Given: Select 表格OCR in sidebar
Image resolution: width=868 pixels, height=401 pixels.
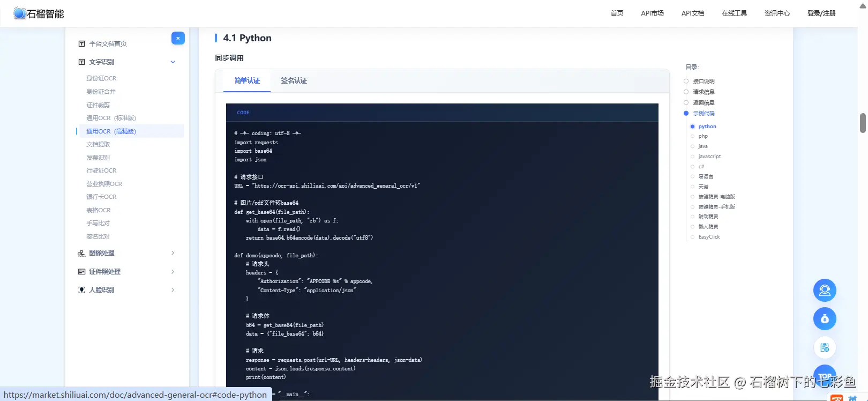Looking at the screenshot, I should (x=99, y=210).
